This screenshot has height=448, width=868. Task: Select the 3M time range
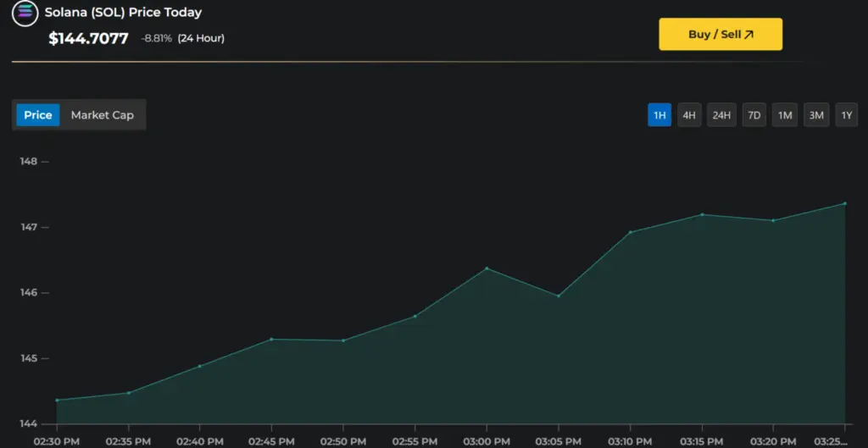[816, 115]
